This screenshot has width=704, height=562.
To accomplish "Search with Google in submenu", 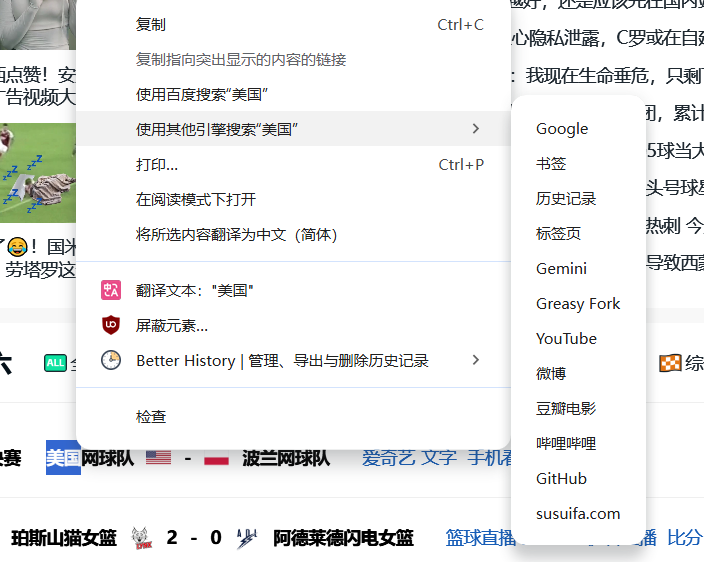I will (x=578, y=129).
